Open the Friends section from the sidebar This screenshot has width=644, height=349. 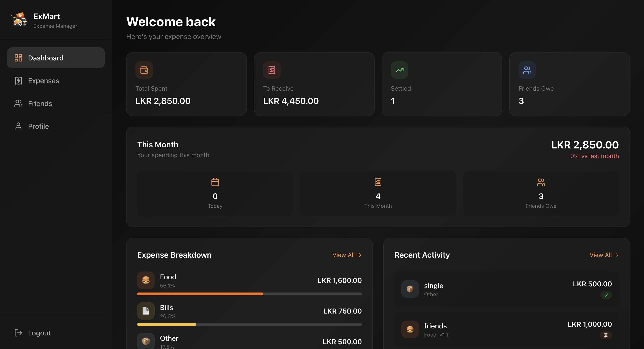[40, 103]
